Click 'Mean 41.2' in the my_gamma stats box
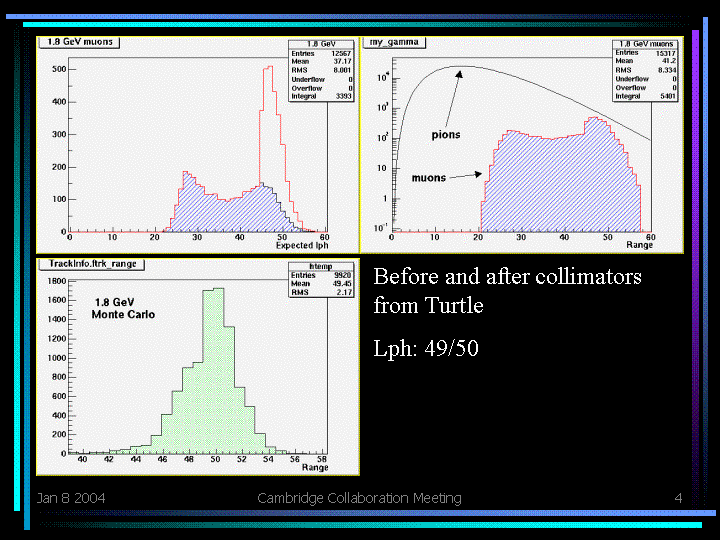The image size is (720, 540). point(645,61)
